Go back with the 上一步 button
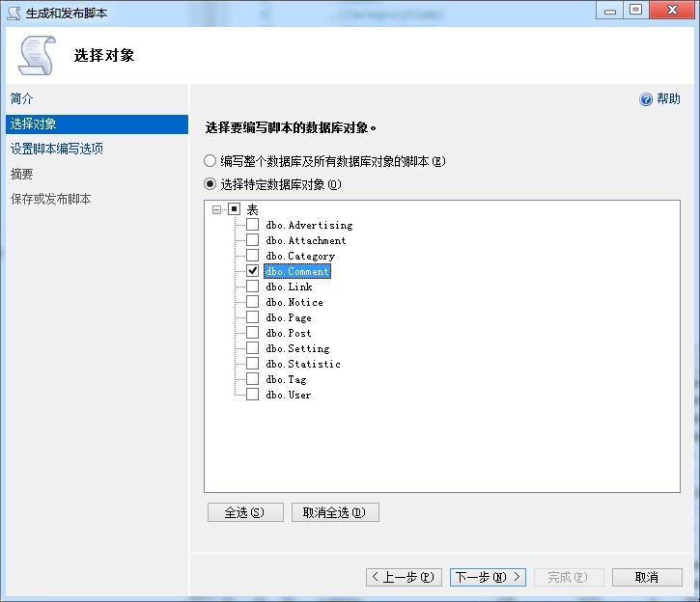This screenshot has height=602, width=700. point(405,577)
